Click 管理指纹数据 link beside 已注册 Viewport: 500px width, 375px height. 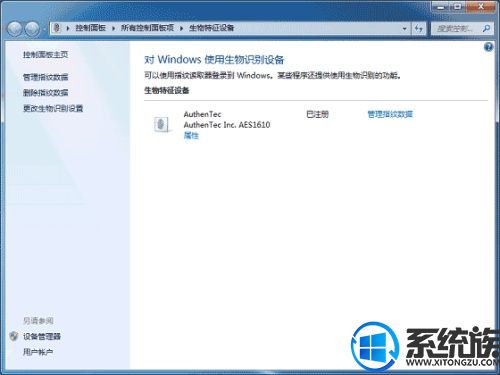pyautogui.click(x=390, y=114)
